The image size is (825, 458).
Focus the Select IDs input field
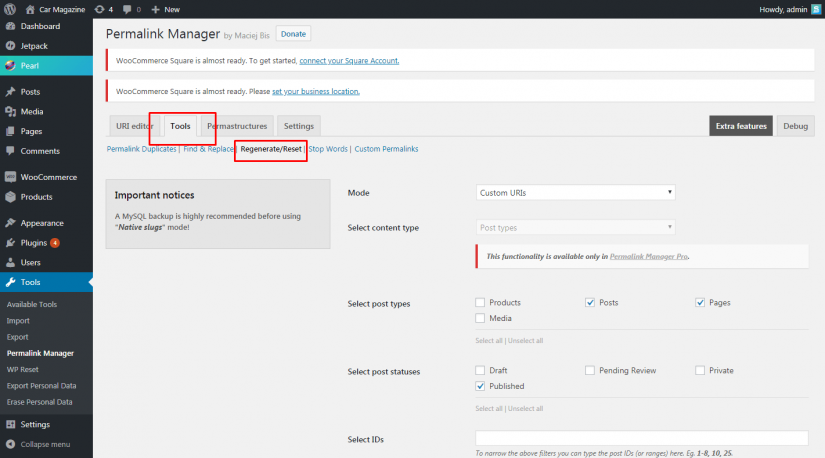pos(641,438)
